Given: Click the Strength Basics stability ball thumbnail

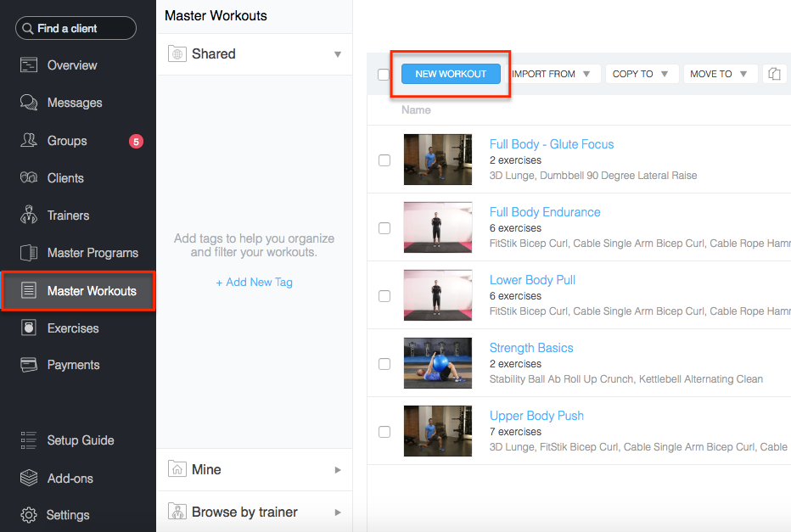Looking at the screenshot, I should tap(438, 363).
